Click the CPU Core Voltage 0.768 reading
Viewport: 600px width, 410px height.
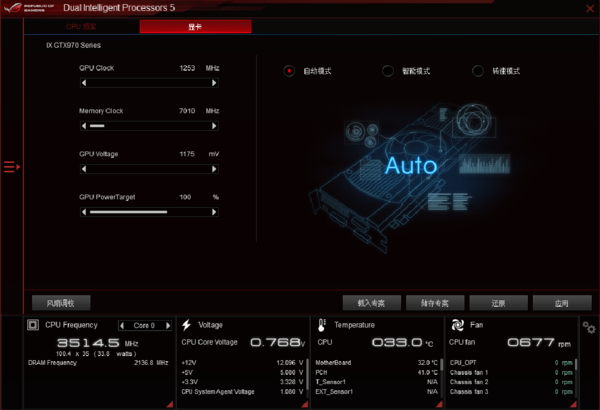click(x=278, y=342)
